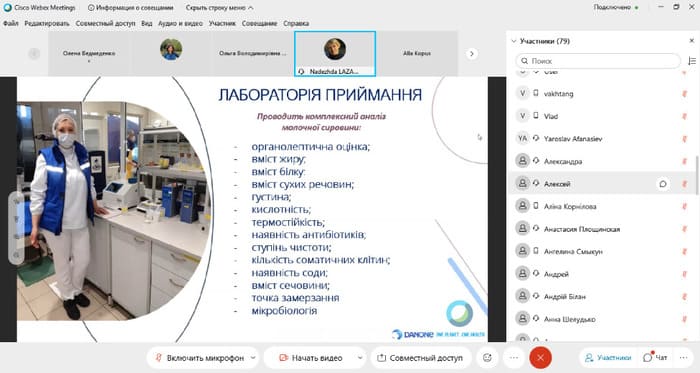700x373 pixels.
Task: Click the previous thumbnails left arrow
Action: [x=34, y=54]
